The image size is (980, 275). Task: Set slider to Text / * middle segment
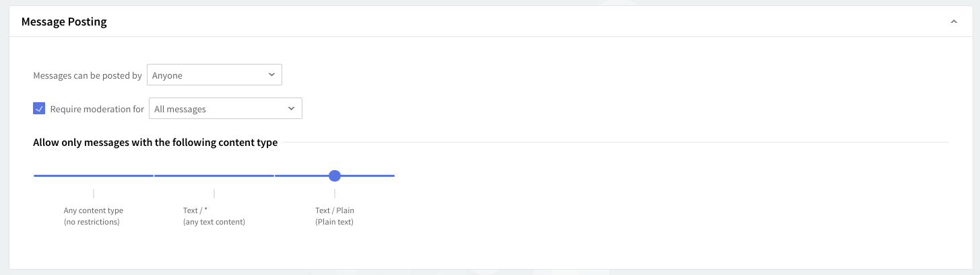coord(214,176)
